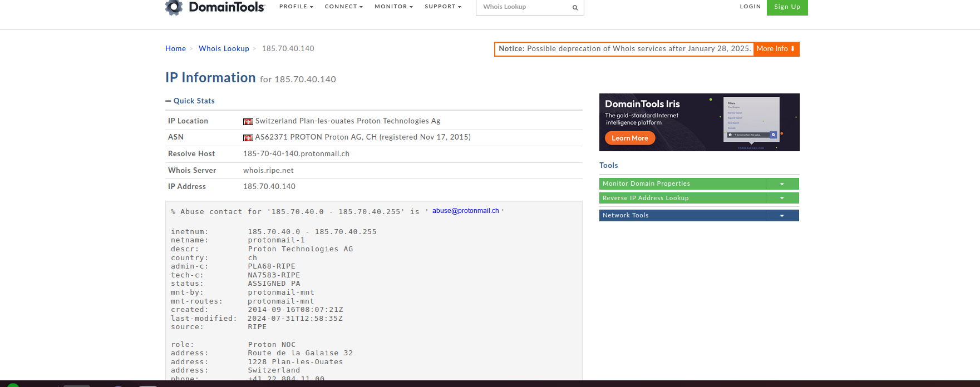Click Monitor Domain Properties tool button

[x=682, y=184]
